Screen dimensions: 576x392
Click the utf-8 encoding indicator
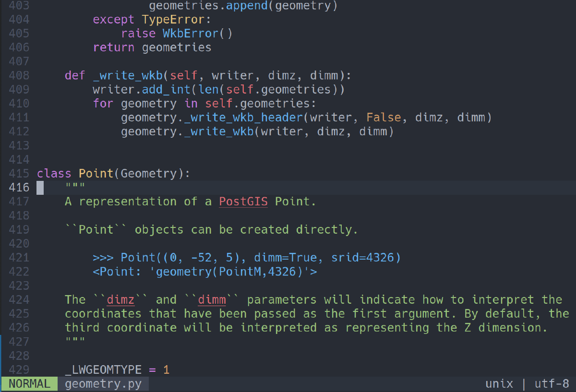[552, 384]
